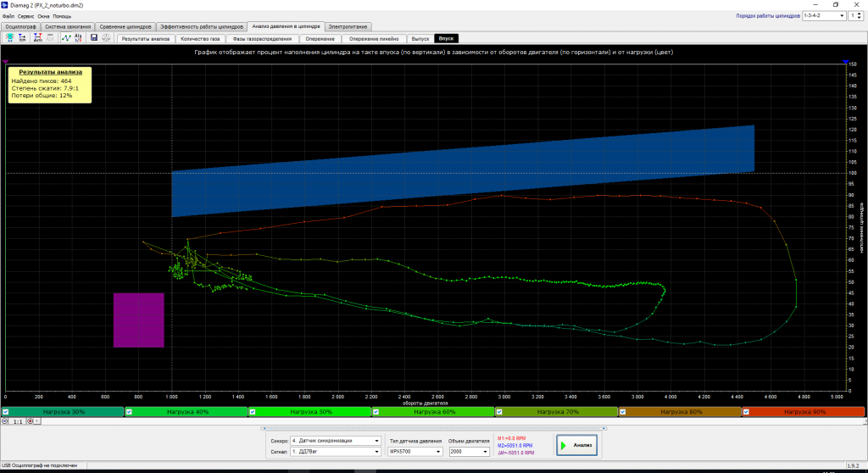Open the Выпуск sub-tab
The height and width of the screenshot is (473, 868).
[420, 39]
